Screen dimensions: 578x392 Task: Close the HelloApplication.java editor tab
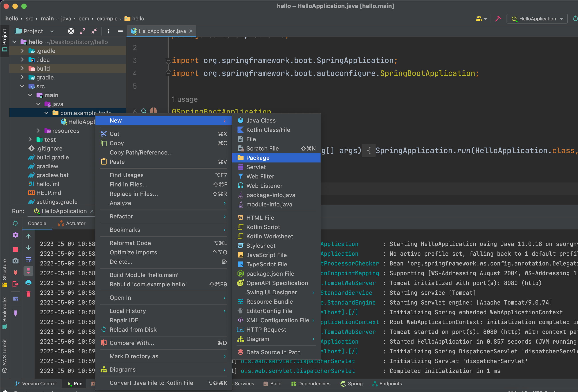[191, 31]
